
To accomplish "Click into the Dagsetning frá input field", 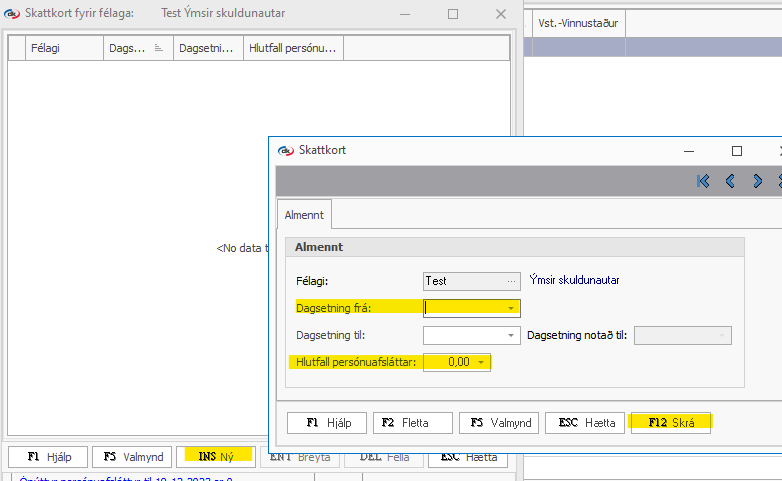I will [464, 308].
